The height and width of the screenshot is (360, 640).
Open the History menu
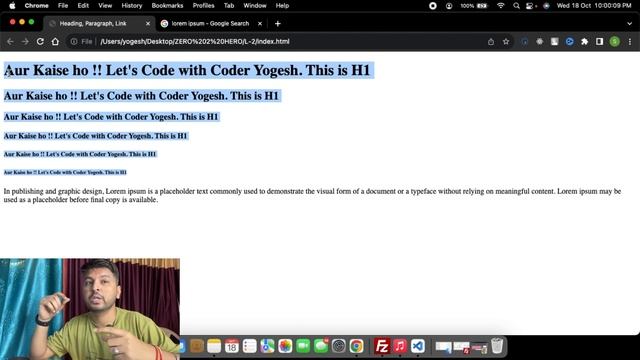click(x=132, y=6)
